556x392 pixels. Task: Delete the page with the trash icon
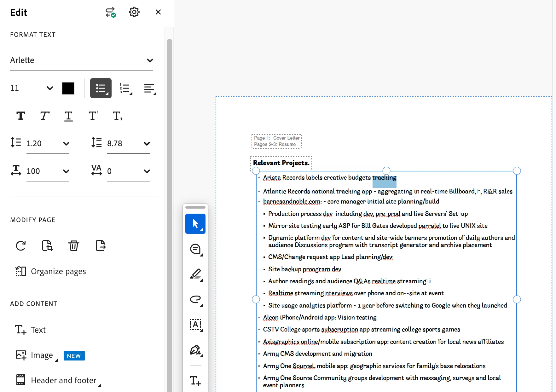tap(74, 246)
